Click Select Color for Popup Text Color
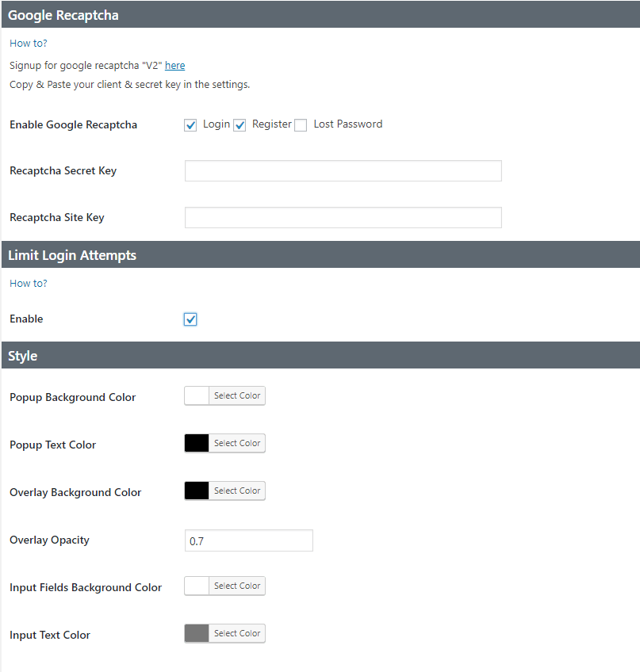Image resolution: width=640 pixels, height=672 pixels. pos(236,443)
